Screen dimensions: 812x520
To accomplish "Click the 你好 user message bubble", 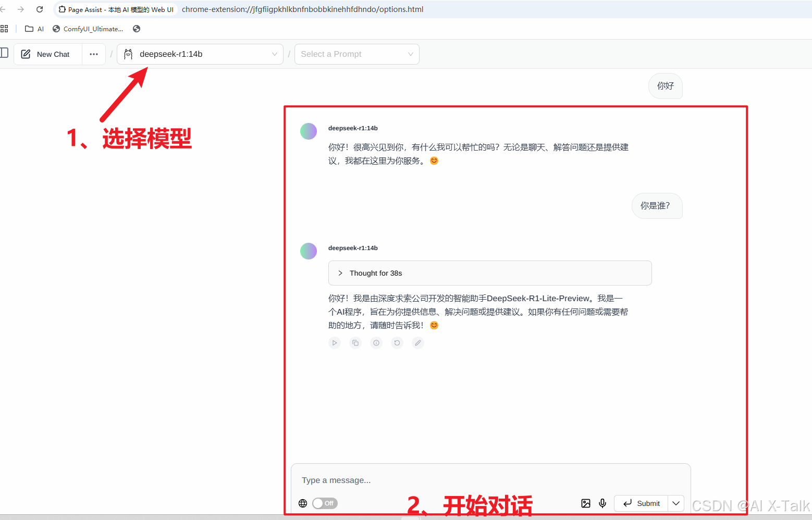I will click(x=666, y=86).
